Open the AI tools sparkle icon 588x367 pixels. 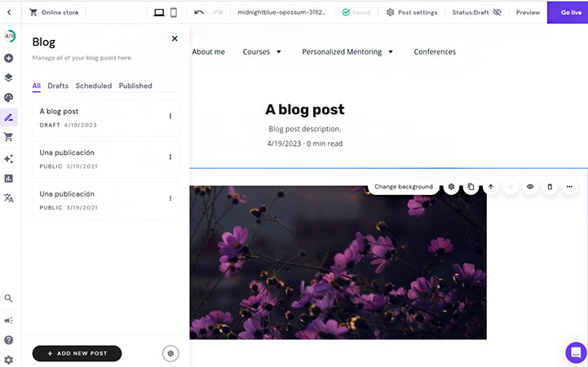point(9,158)
